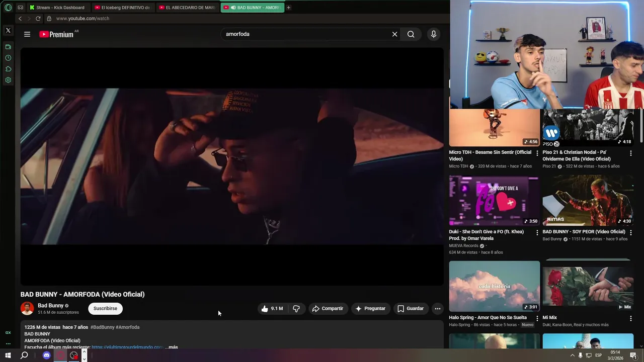The height and width of the screenshot is (362, 644).
Task: Click the MUEVA Records channel name
Action: 463,246
